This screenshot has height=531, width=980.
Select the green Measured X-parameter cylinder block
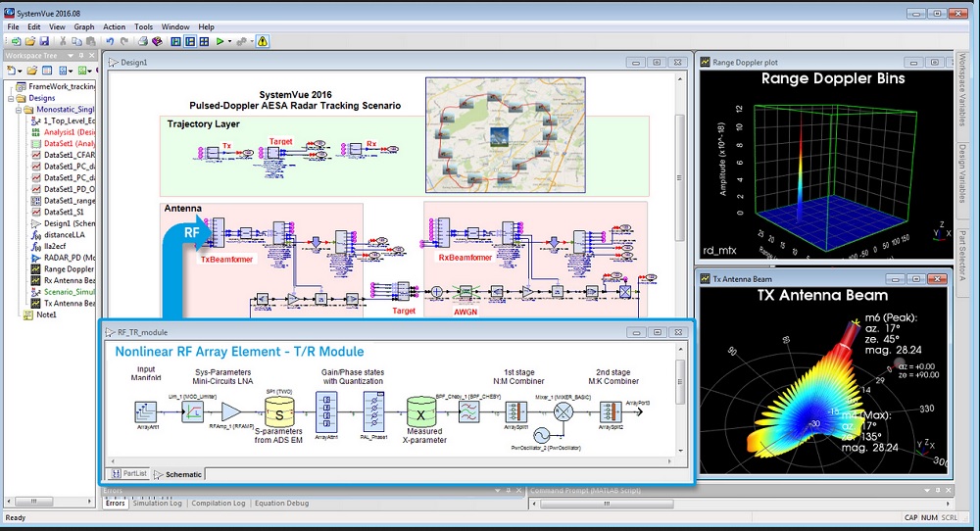coord(421,412)
